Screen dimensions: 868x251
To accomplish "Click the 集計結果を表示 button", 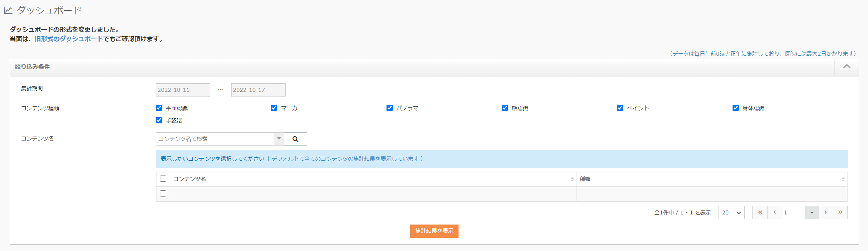I will point(434,231).
